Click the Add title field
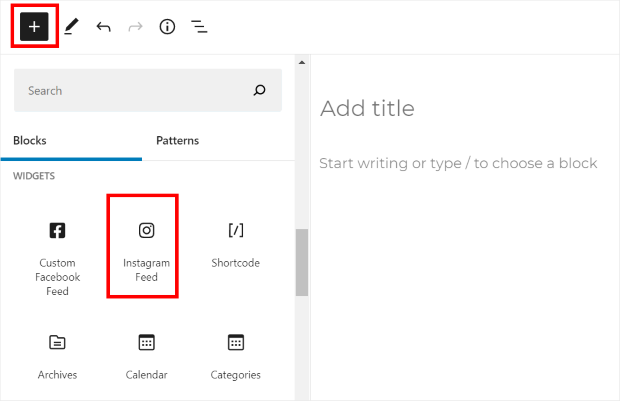This screenshot has width=620, height=401. tap(366, 109)
